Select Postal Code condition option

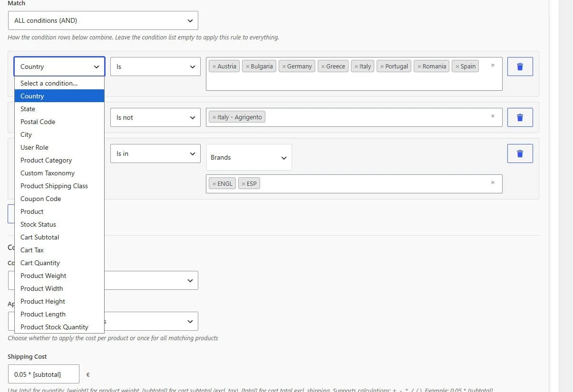pyautogui.click(x=59, y=122)
